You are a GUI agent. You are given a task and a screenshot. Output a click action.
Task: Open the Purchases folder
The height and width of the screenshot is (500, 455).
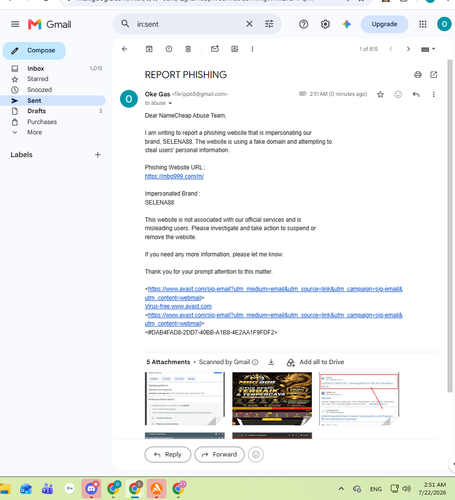point(53,122)
